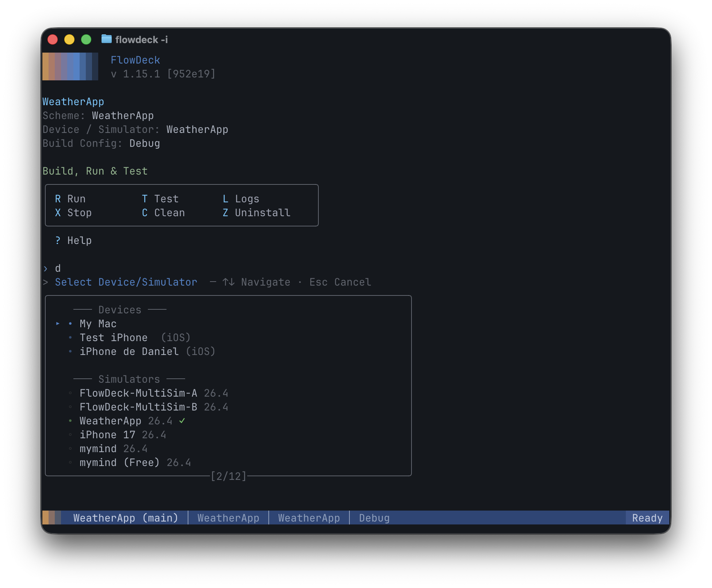Click the flowdeck -i window title
The height and width of the screenshot is (588, 712).
[x=142, y=39]
